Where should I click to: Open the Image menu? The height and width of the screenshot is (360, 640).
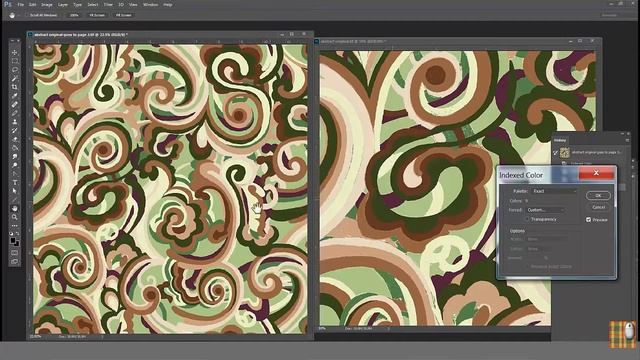pos(47,4)
